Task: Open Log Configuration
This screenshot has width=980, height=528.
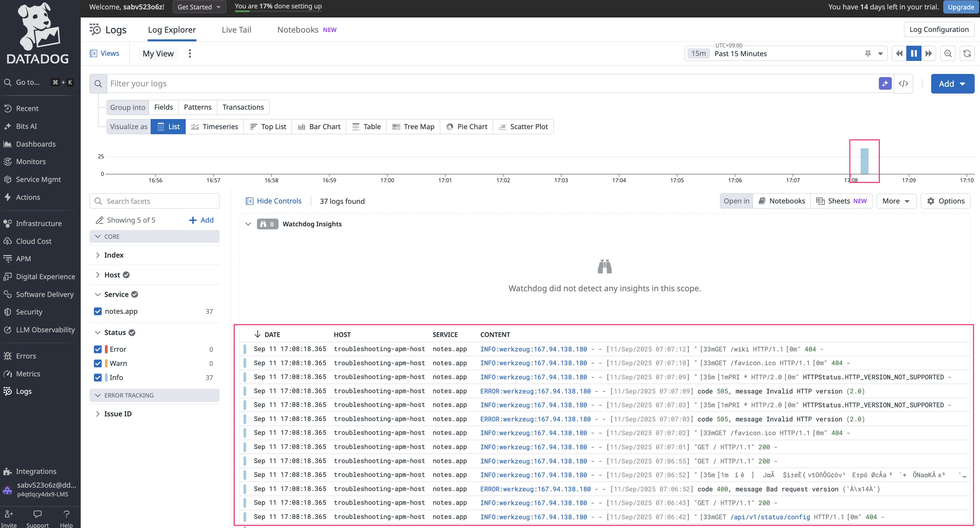Action: (939, 29)
